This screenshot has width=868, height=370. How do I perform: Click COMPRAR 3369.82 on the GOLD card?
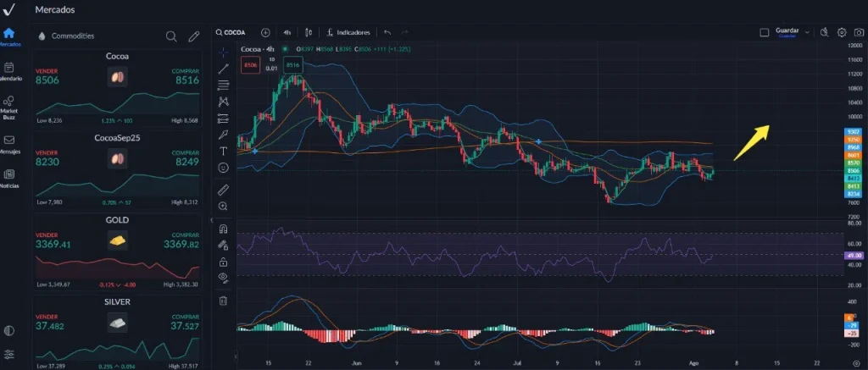181,240
